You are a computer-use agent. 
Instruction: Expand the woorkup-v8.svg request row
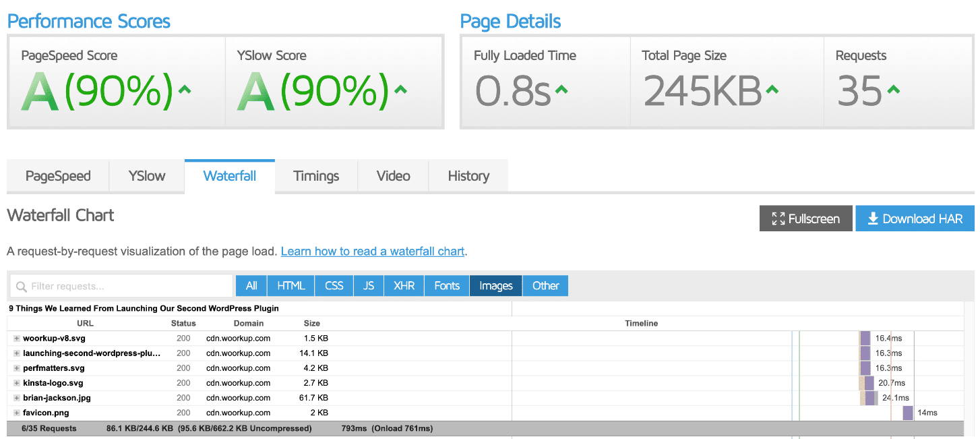click(x=17, y=339)
